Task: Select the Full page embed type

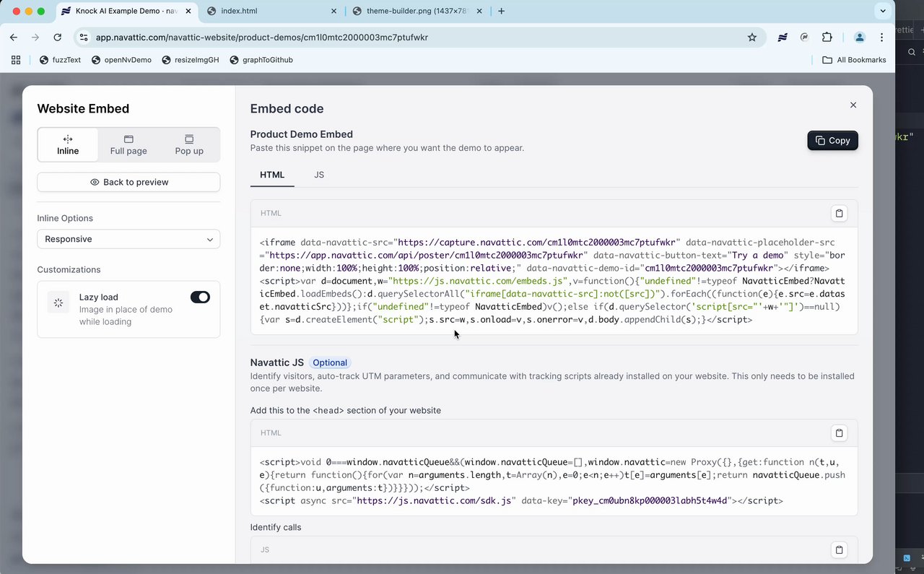Action: (128, 144)
